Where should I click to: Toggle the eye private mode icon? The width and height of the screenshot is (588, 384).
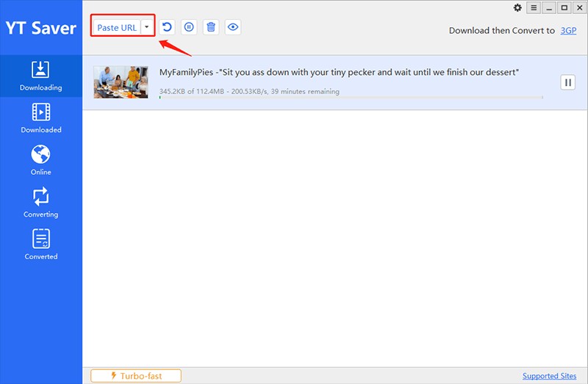(233, 27)
